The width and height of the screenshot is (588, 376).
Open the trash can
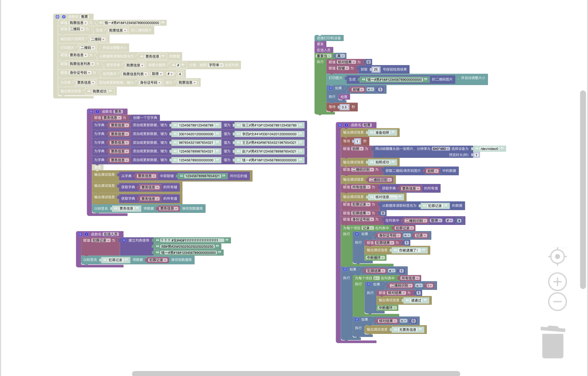pyautogui.click(x=553, y=342)
